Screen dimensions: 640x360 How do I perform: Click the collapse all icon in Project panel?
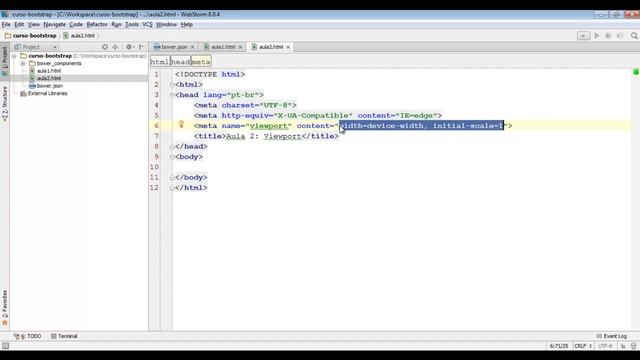tap(115, 47)
